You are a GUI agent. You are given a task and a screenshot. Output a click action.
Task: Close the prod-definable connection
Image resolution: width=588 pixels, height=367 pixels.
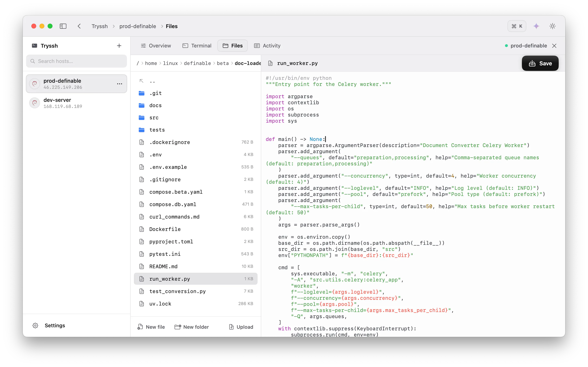coord(554,46)
